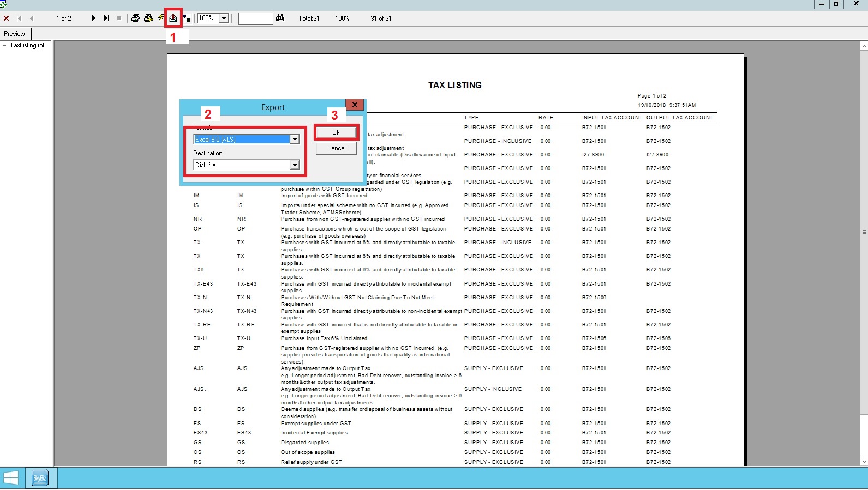868x490 pixels.
Task: Go to next page arrow
Action: (94, 19)
